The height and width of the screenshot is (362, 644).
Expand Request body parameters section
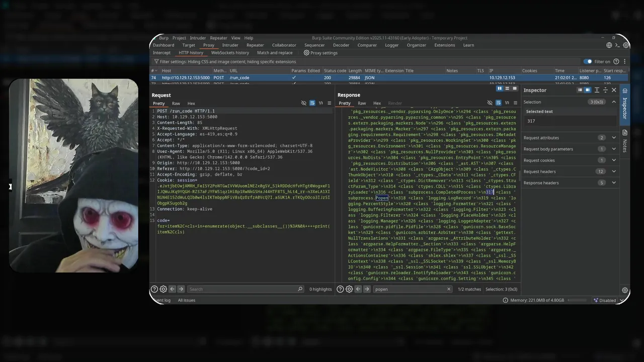[x=614, y=149]
